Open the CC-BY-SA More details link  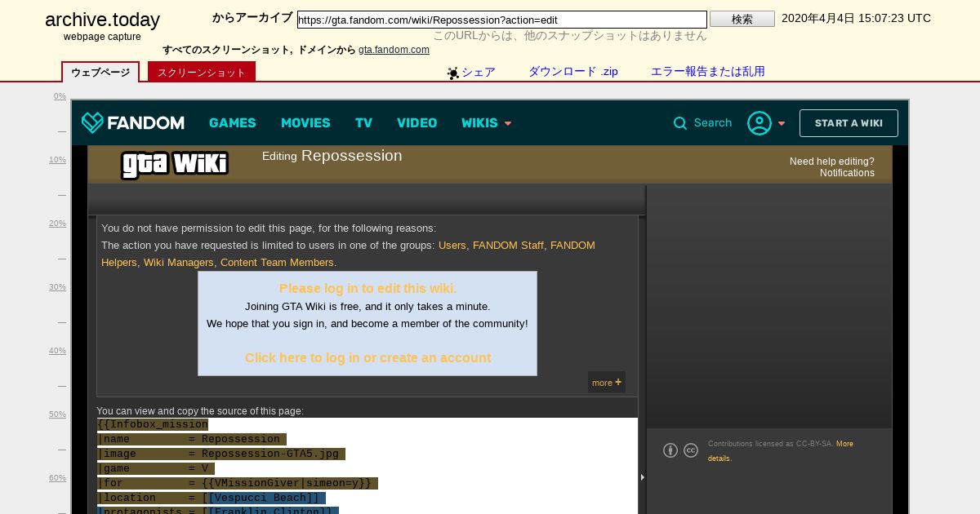(781, 451)
